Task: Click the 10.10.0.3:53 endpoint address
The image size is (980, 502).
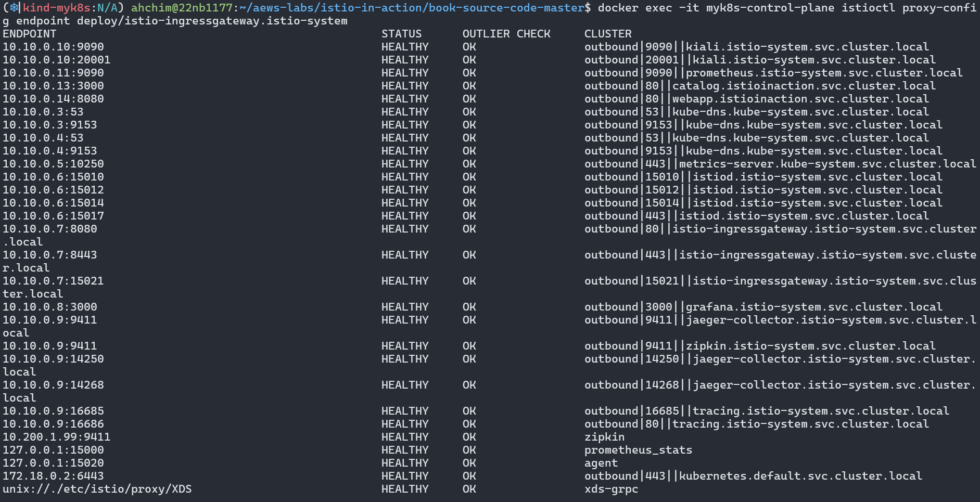Action: tap(43, 112)
